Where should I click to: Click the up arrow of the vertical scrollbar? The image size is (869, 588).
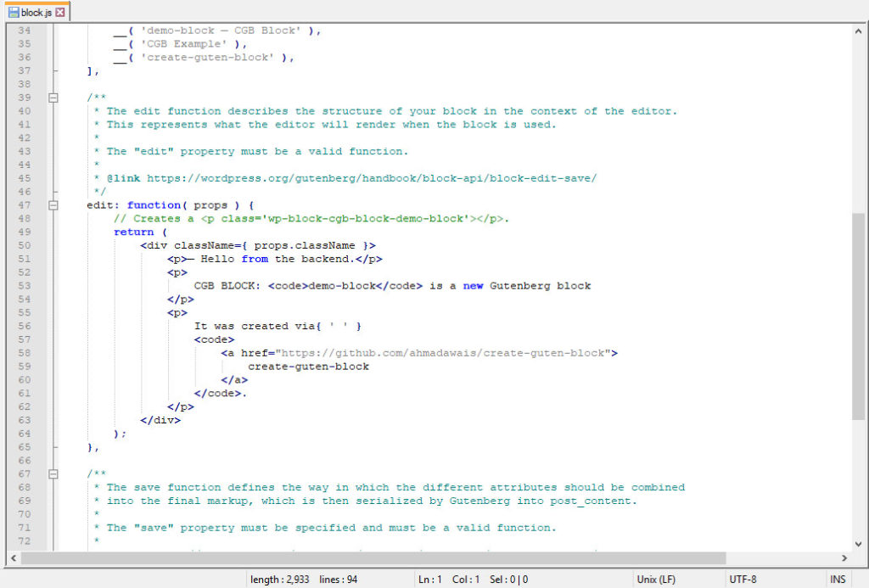(x=856, y=31)
